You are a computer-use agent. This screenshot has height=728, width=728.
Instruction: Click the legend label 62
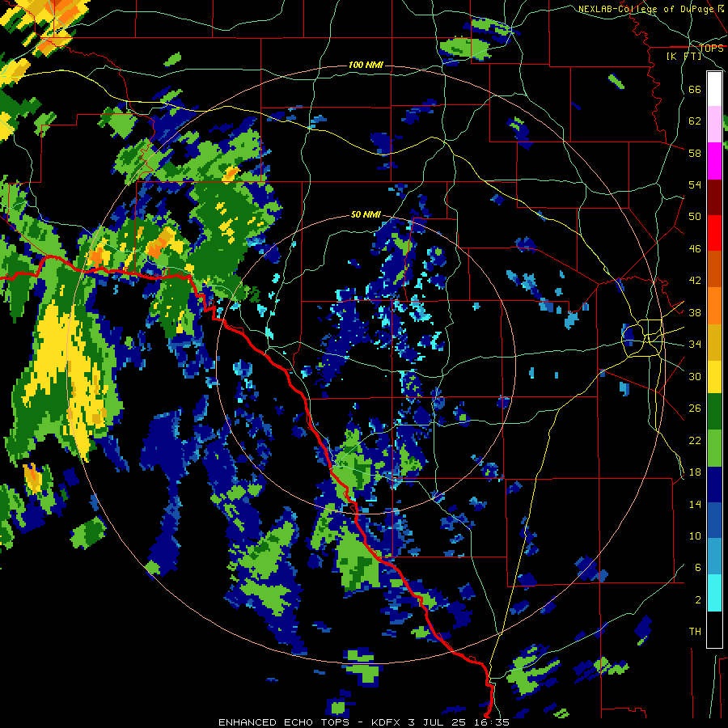pos(695,121)
